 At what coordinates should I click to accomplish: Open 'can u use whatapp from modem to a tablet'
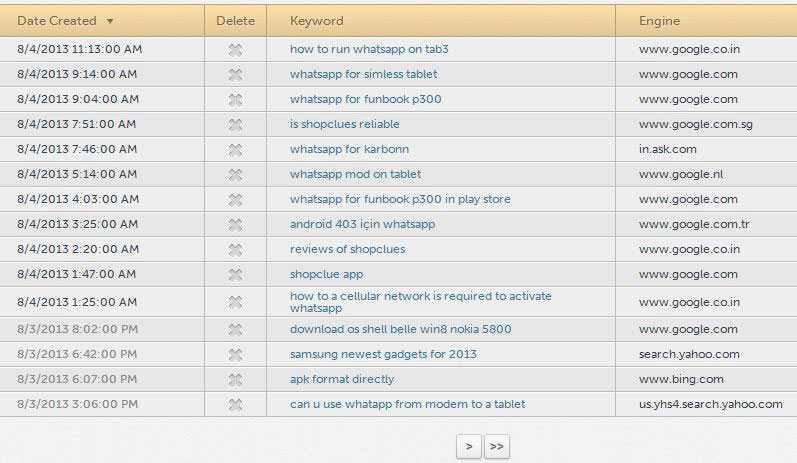(408, 404)
